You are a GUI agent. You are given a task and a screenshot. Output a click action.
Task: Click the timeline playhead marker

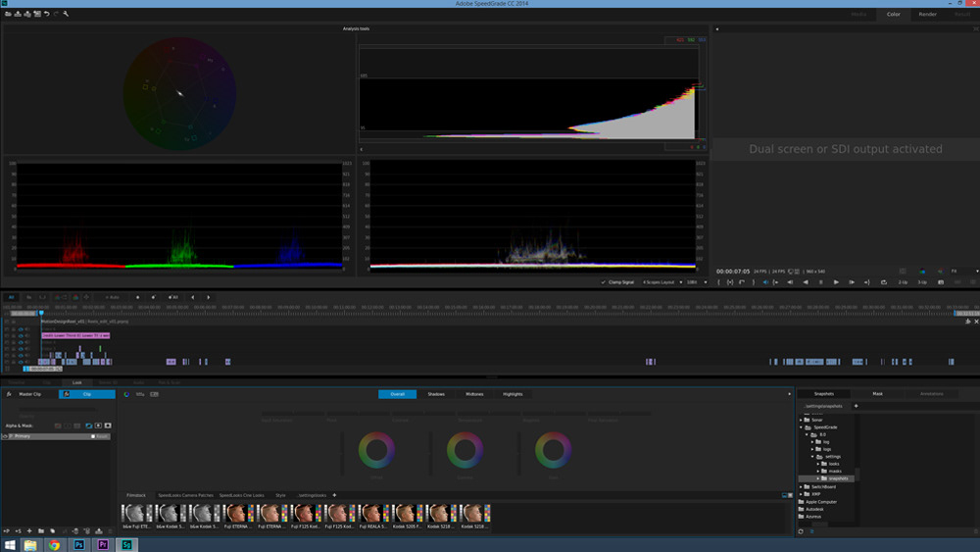click(41, 313)
